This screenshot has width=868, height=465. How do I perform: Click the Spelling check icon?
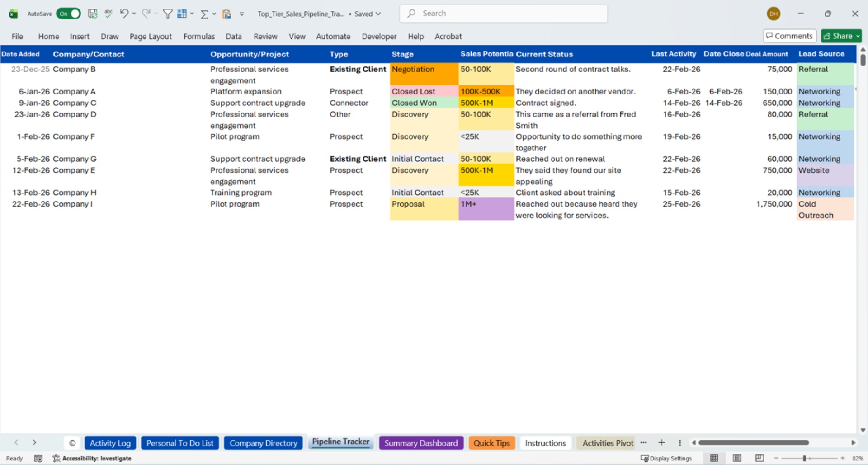click(108, 14)
